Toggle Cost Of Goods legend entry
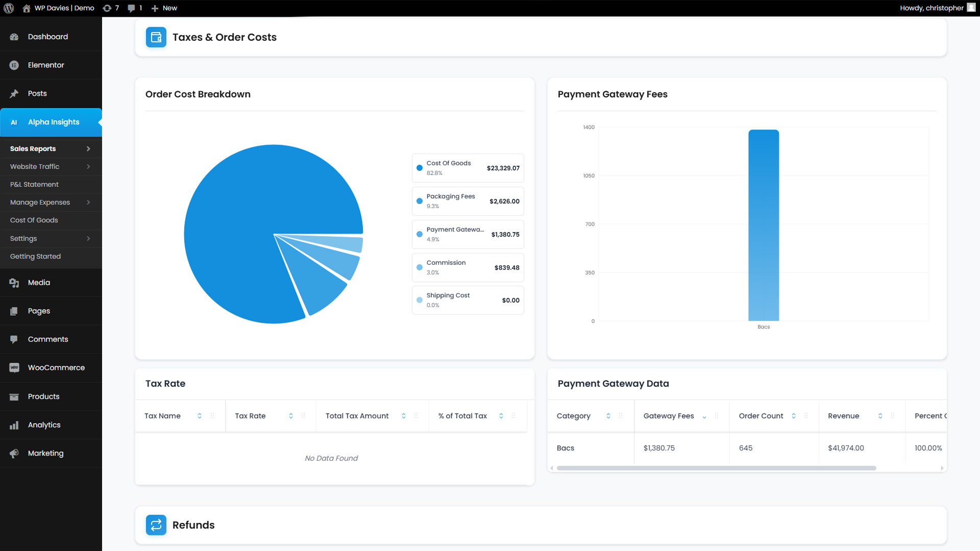The width and height of the screenshot is (980, 551). [x=468, y=168]
